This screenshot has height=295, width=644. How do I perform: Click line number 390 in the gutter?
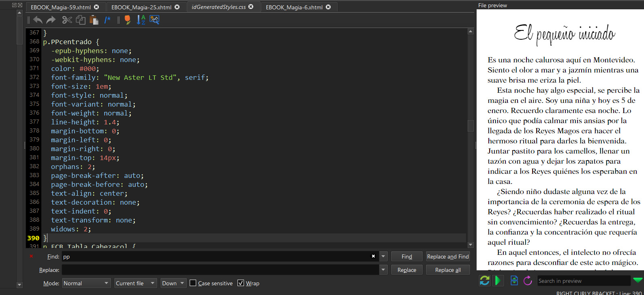coord(33,238)
